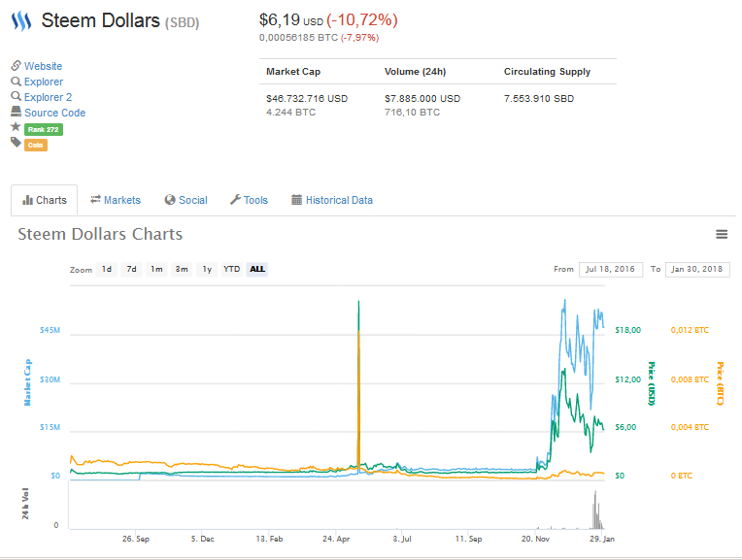Click the 24. Apr x-axis date label
Viewport: 742px width, 560px height.
(336, 539)
